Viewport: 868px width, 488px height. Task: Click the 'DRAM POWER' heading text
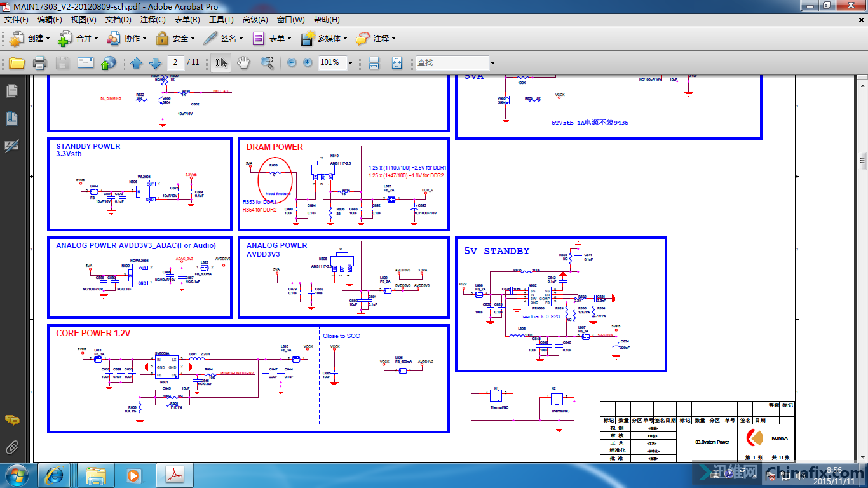point(275,147)
